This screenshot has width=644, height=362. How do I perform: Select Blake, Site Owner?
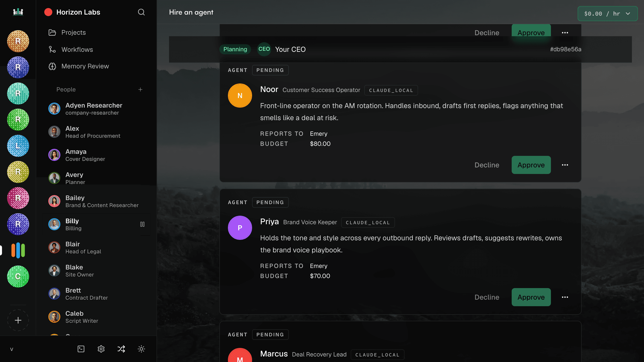[x=96, y=270]
